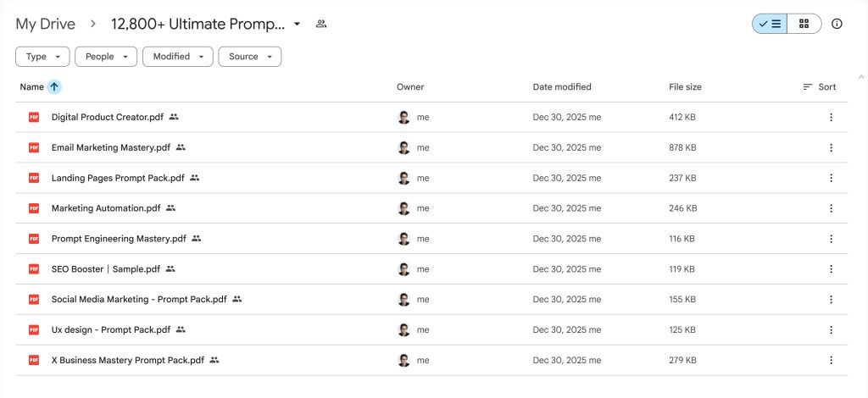Switch to grid layout view
The image size is (868, 398).
click(804, 24)
